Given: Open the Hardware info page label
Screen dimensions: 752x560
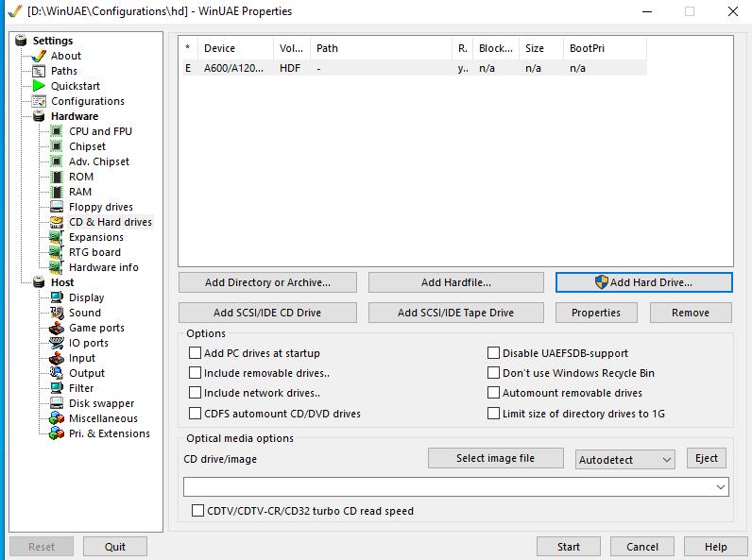Looking at the screenshot, I should pos(104,267).
